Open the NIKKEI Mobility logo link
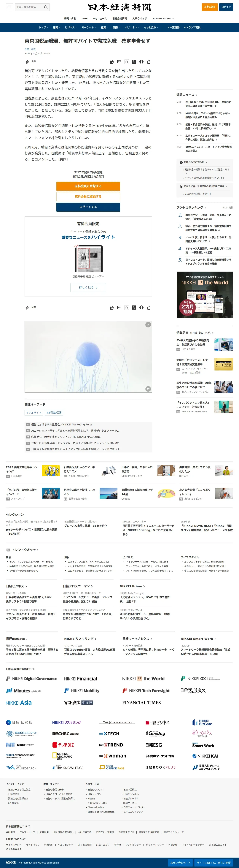This screenshot has height=868, width=239. click(82, 690)
